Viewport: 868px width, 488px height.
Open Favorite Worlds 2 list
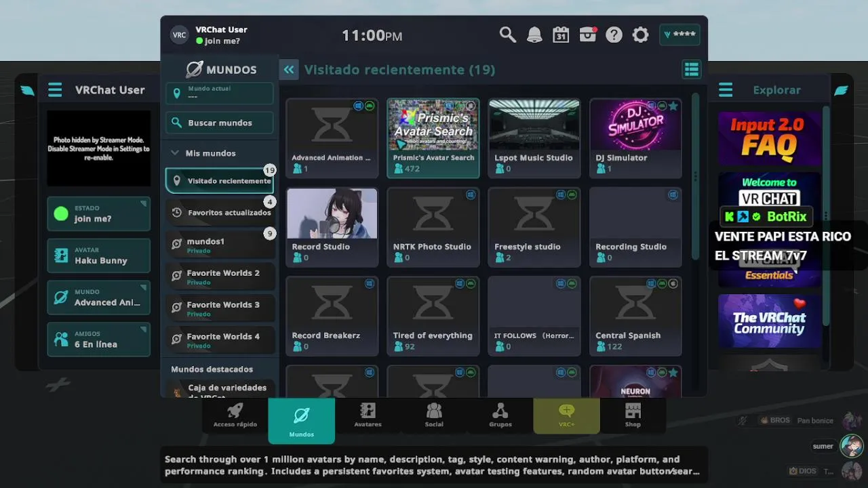pyautogui.click(x=220, y=277)
